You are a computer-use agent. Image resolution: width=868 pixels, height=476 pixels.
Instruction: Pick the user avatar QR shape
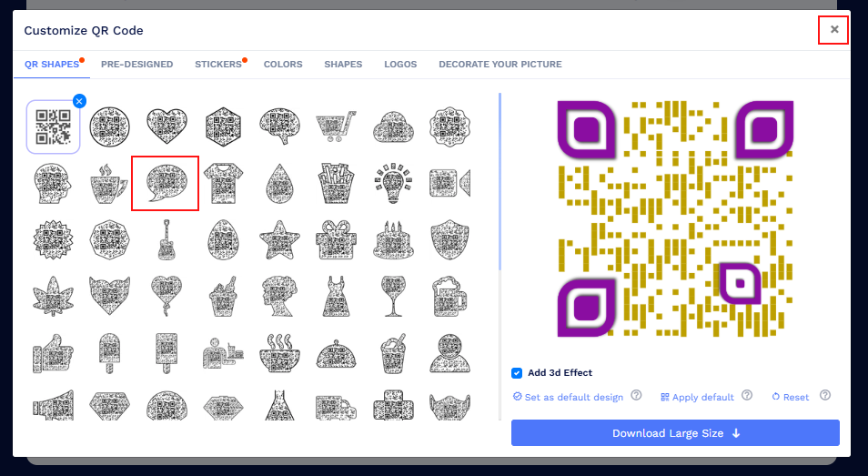[x=450, y=353]
